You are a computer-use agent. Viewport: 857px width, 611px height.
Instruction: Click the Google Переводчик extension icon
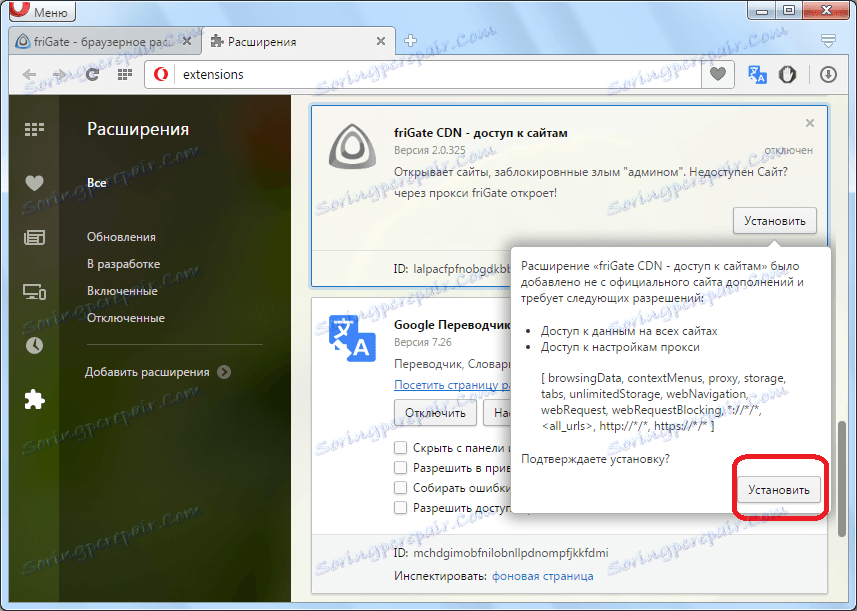[x=353, y=339]
